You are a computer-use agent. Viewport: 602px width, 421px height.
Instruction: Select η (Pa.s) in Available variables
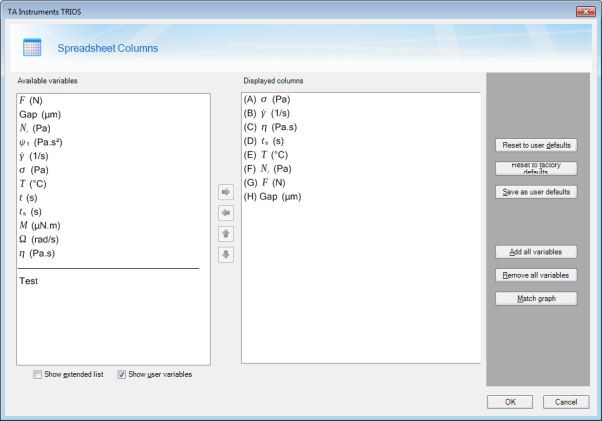point(37,253)
